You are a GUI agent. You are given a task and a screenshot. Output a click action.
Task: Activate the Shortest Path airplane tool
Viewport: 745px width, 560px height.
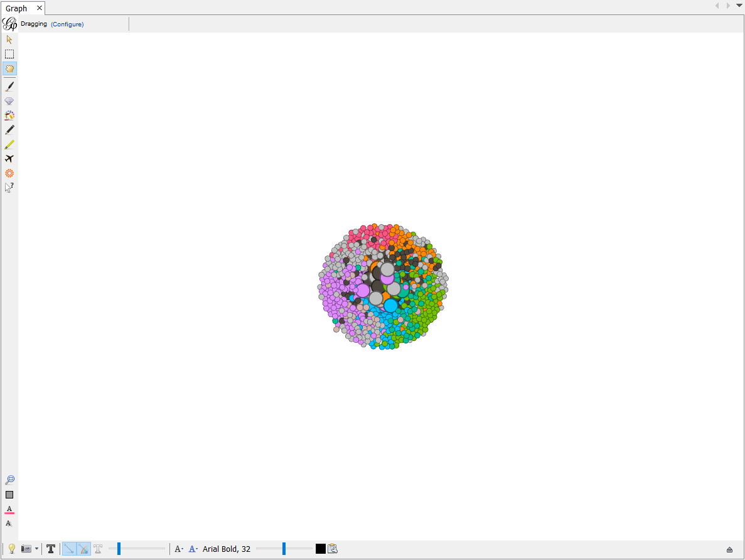click(9, 159)
